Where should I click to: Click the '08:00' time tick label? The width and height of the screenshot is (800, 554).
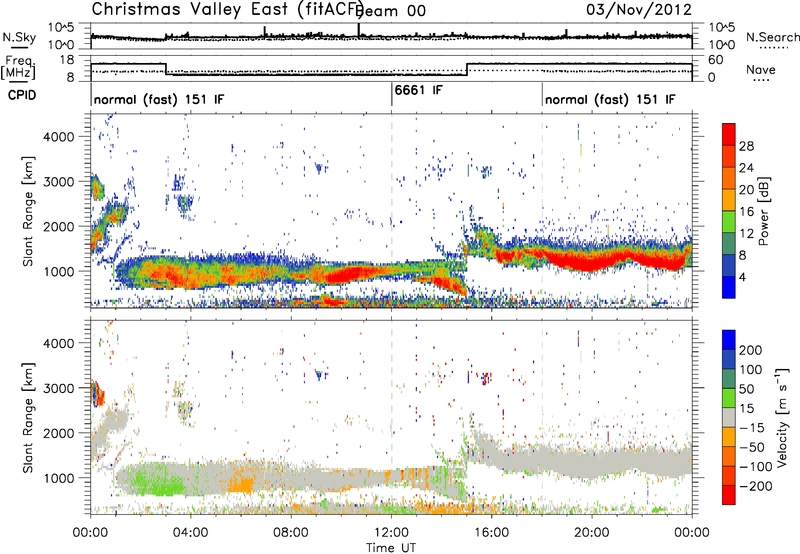291,533
